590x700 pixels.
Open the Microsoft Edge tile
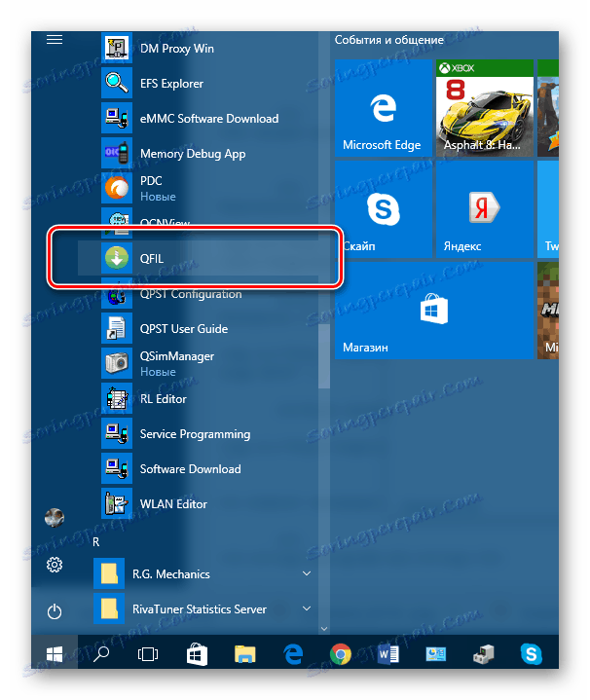click(384, 108)
